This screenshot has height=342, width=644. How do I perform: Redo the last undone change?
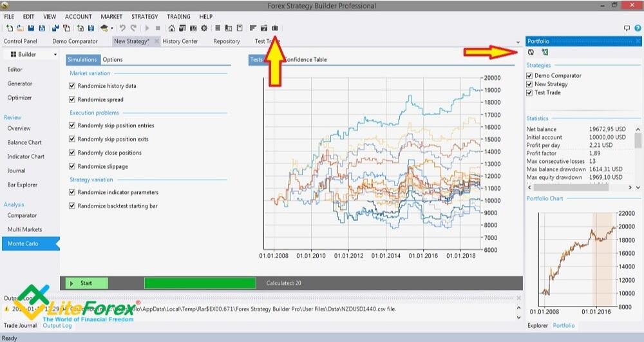tap(133, 28)
